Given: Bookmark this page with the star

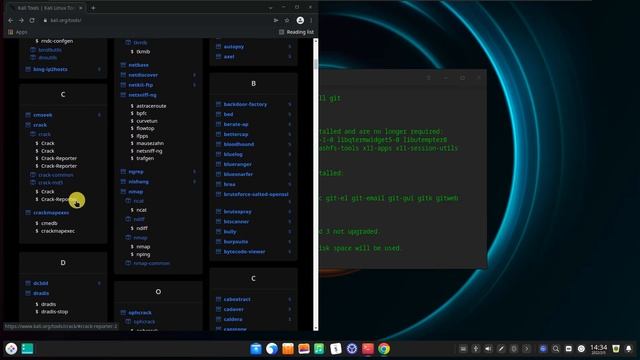Looking at the screenshot, I should click(287, 20).
